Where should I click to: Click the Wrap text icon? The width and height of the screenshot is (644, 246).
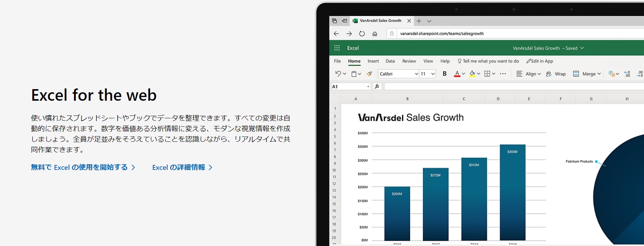pyautogui.click(x=549, y=74)
